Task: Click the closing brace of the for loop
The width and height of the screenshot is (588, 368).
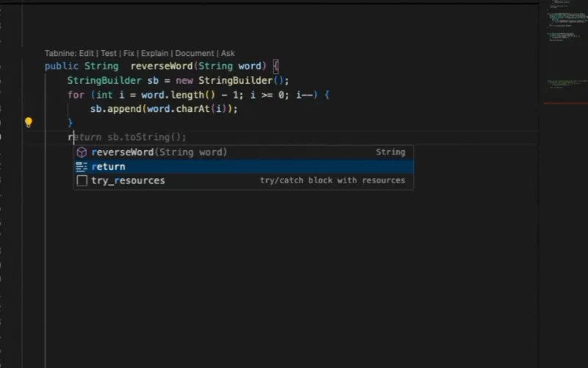Action: 70,123
